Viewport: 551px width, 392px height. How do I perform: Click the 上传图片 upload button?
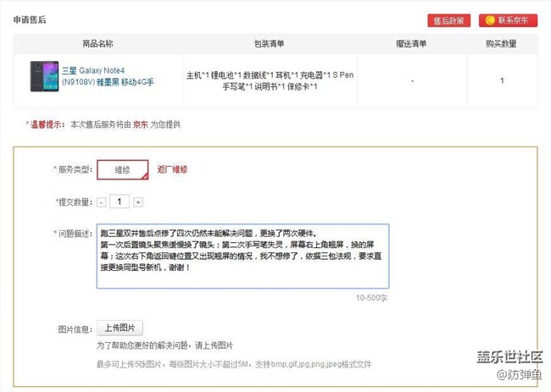(x=120, y=329)
